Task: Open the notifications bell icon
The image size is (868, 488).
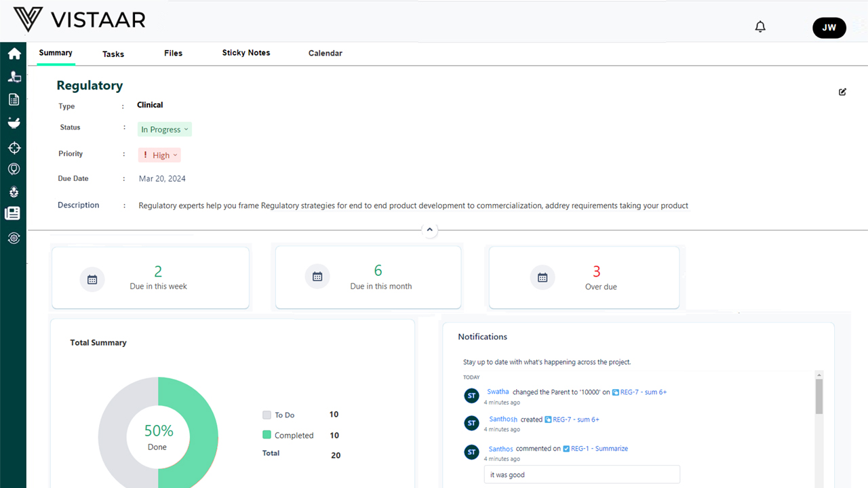Action: pos(760,27)
